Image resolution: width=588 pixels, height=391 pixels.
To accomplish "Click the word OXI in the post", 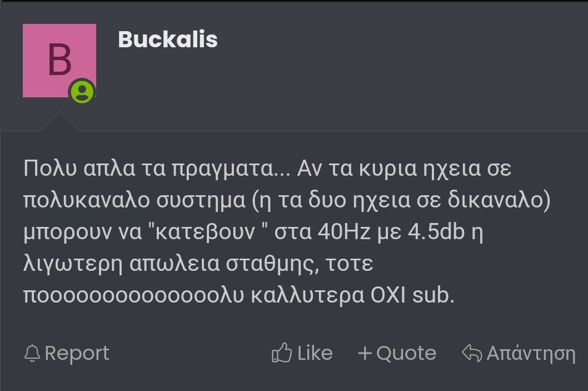I will pyautogui.click(x=388, y=295).
